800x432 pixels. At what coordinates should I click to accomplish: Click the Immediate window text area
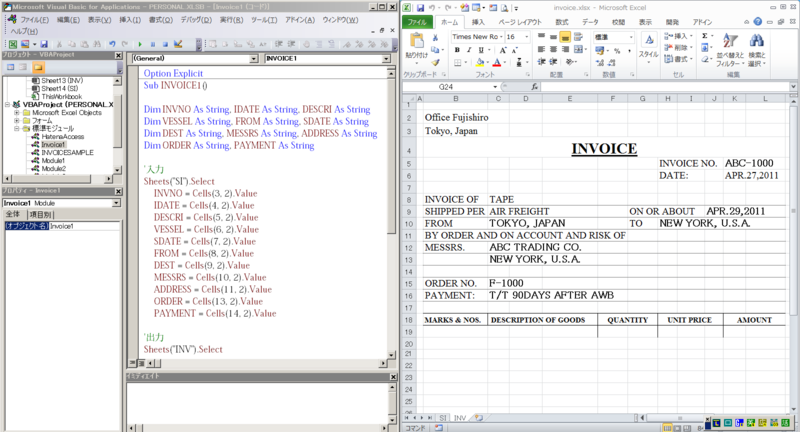point(258,402)
